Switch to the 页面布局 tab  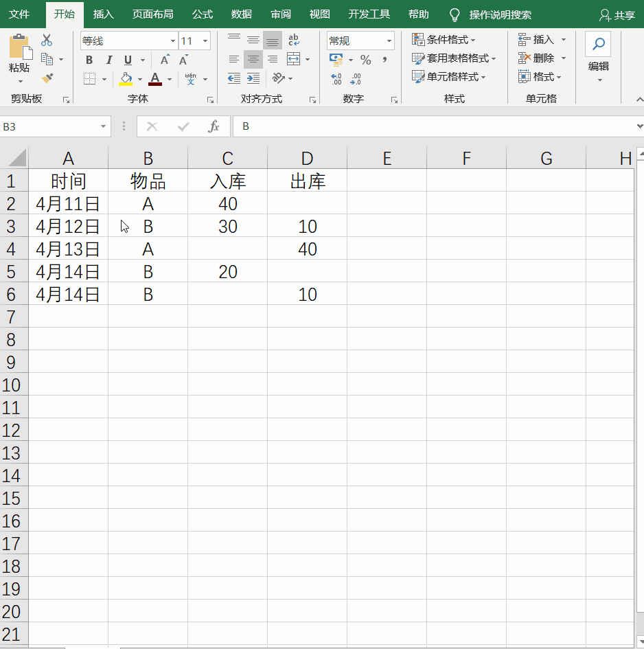click(x=152, y=14)
